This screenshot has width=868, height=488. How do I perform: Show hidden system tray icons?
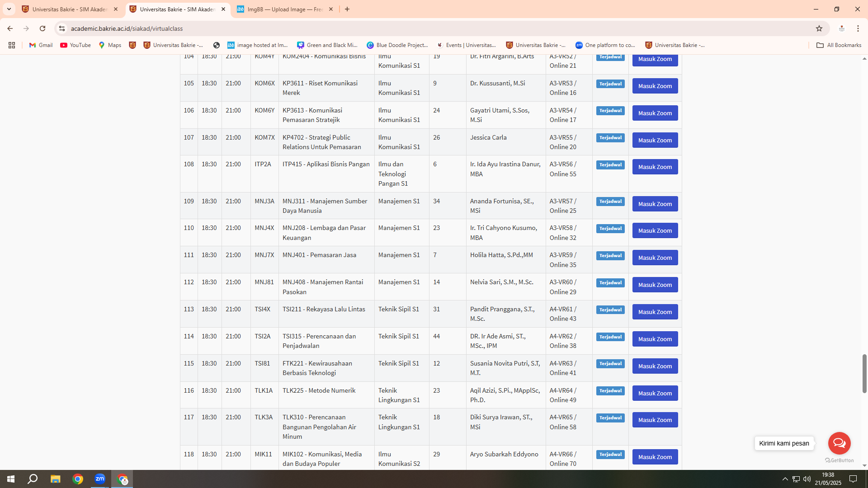pos(785,479)
